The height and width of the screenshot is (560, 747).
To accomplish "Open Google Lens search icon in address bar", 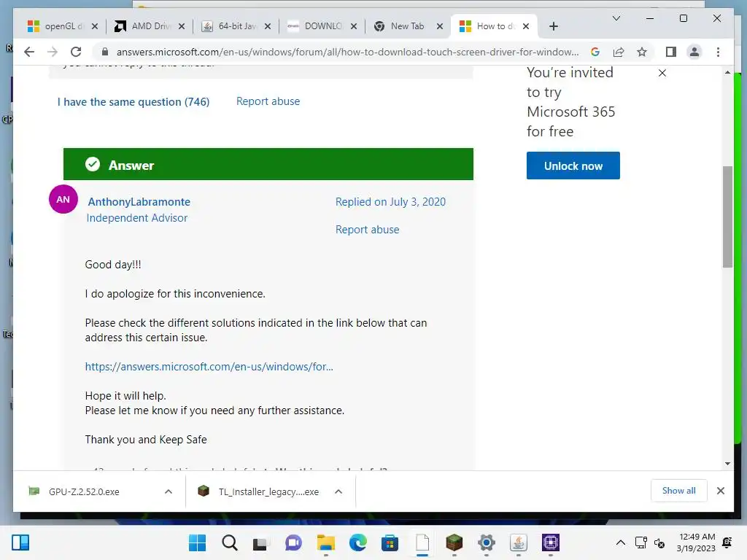I will coord(595,52).
